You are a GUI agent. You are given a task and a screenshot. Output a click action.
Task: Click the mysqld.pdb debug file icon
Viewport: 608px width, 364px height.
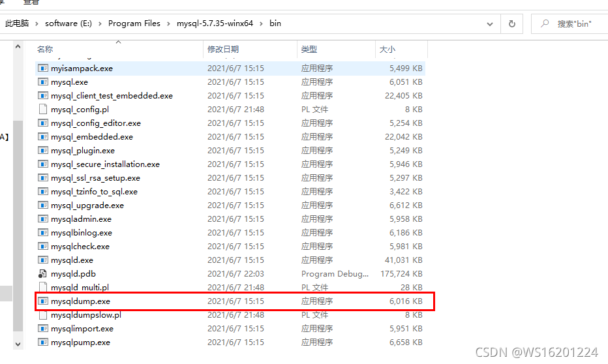[42, 274]
